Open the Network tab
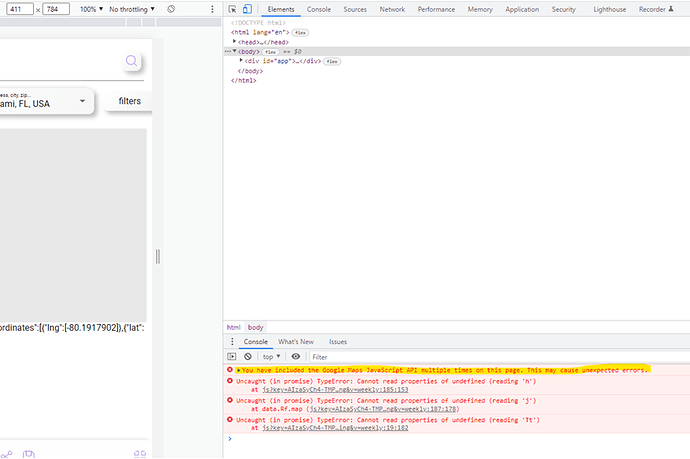This screenshot has height=459, width=690. (392, 9)
